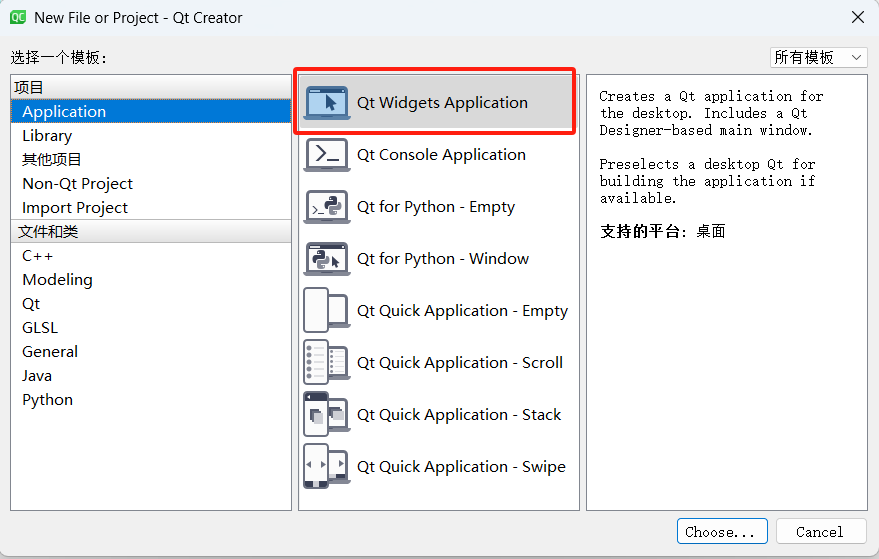This screenshot has width=879, height=559.
Task: Select Qt for Python - Empty label text
Action: [x=436, y=207]
